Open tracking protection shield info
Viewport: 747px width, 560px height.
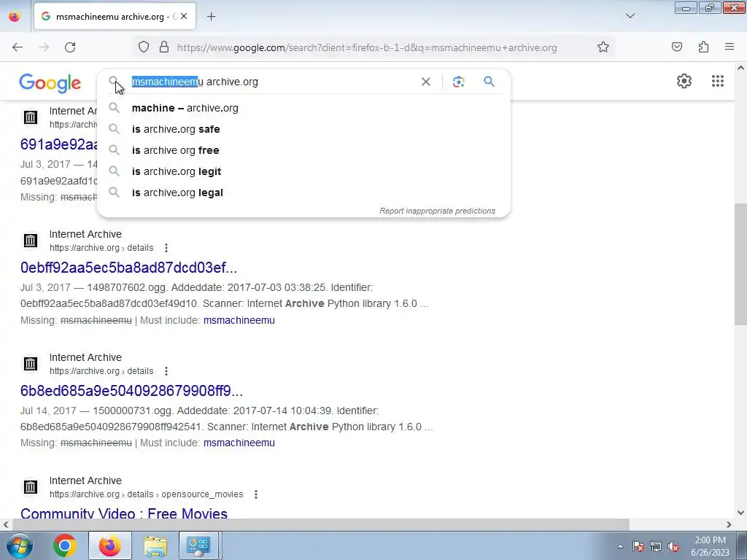[144, 47]
